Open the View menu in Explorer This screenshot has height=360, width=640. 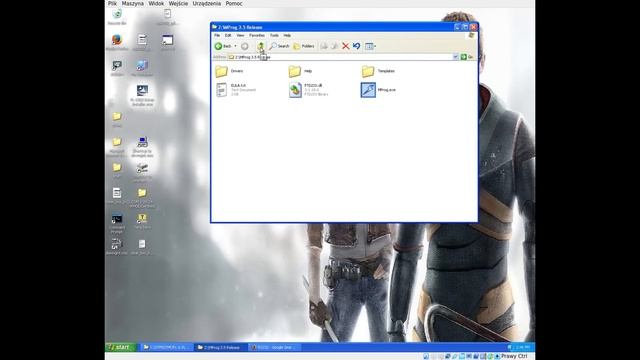(x=240, y=36)
